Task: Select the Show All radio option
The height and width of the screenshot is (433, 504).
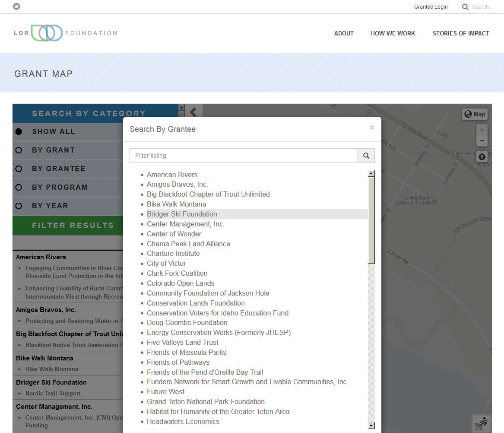Action: coord(19,131)
